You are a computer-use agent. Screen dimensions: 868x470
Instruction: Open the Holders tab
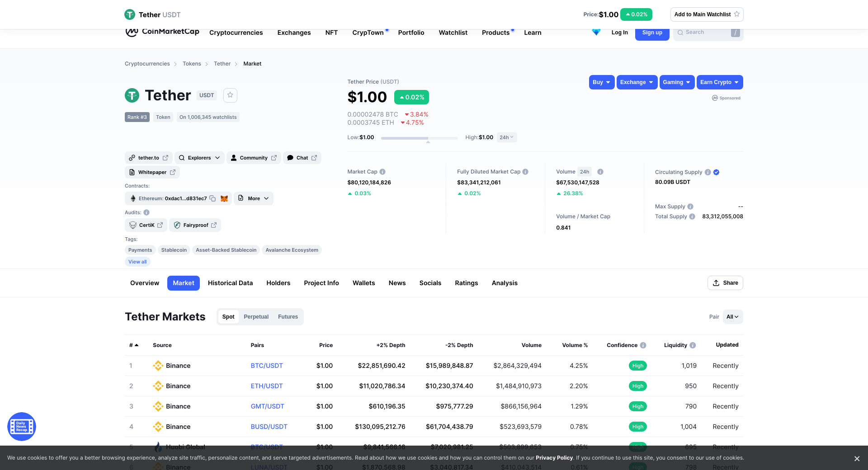click(278, 283)
